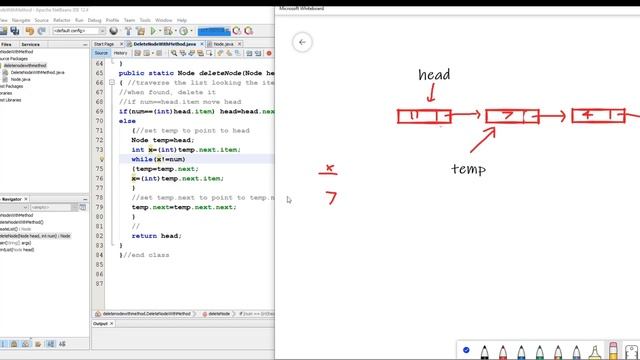Click the Save All icon in NetBeans toolbar

pyautogui.click(x=15, y=31)
